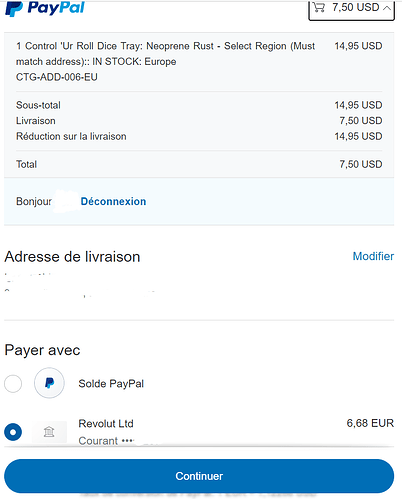
Task: Select the Revolut Ltd radio button
Action: (x=13, y=432)
